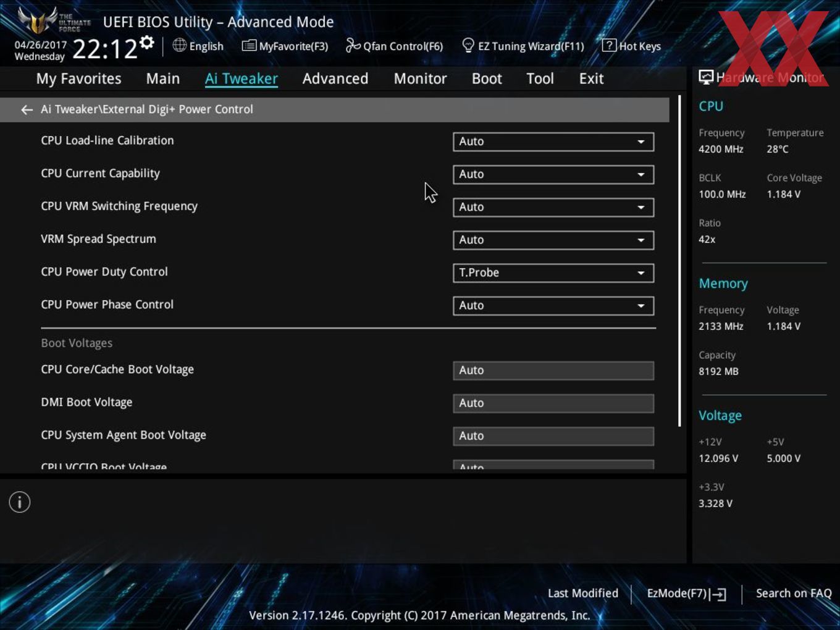This screenshot has width=840, height=630.
Task: Click Last Modified button
Action: [583, 593]
